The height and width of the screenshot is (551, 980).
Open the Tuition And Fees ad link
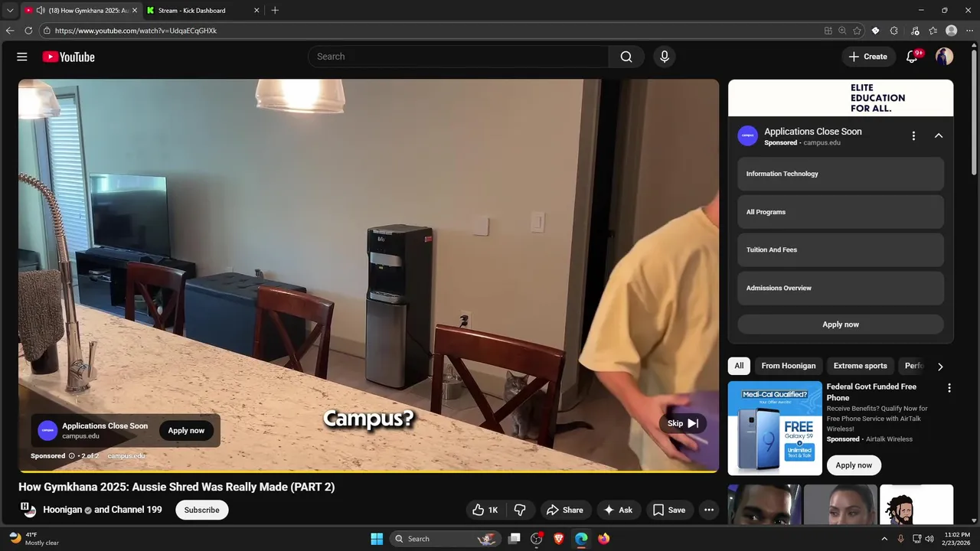(841, 249)
